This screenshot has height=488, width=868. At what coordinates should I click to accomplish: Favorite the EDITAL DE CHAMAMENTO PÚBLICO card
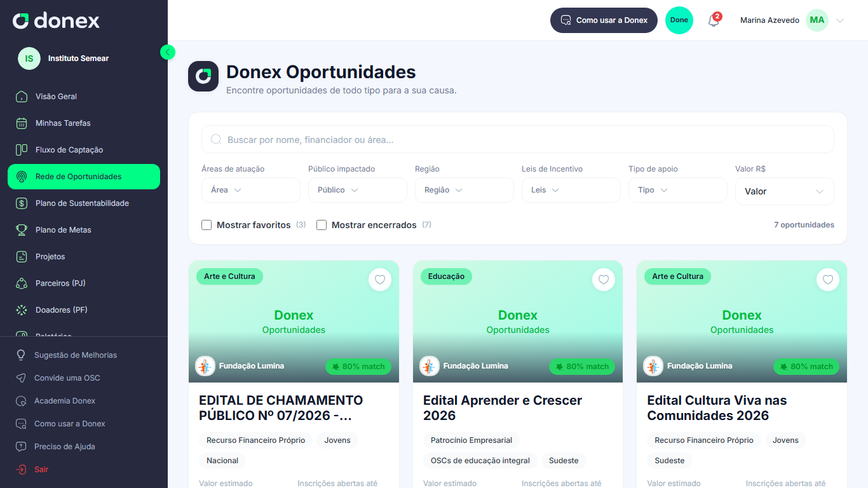[380, 280]
